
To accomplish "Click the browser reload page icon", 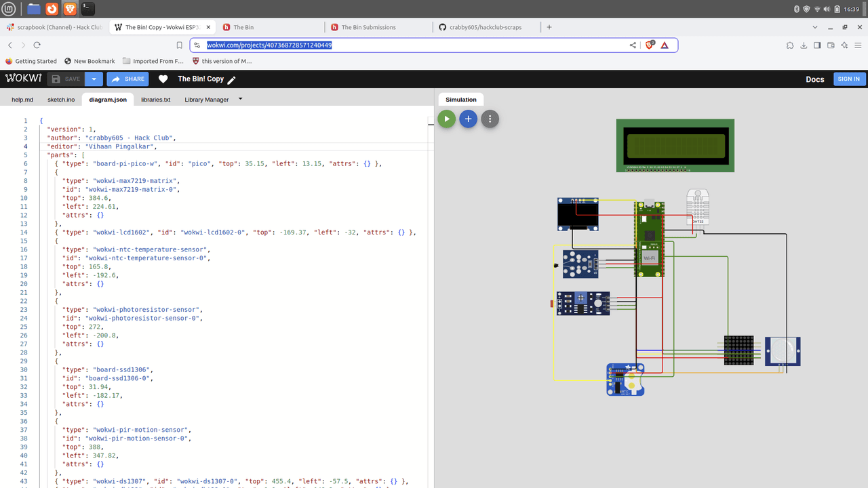I will click(37, 45).
